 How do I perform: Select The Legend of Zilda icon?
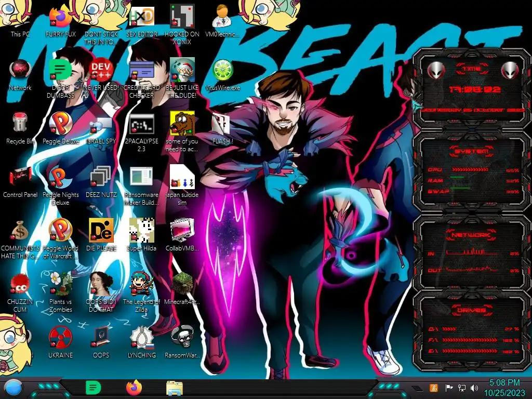pos(141,293)
